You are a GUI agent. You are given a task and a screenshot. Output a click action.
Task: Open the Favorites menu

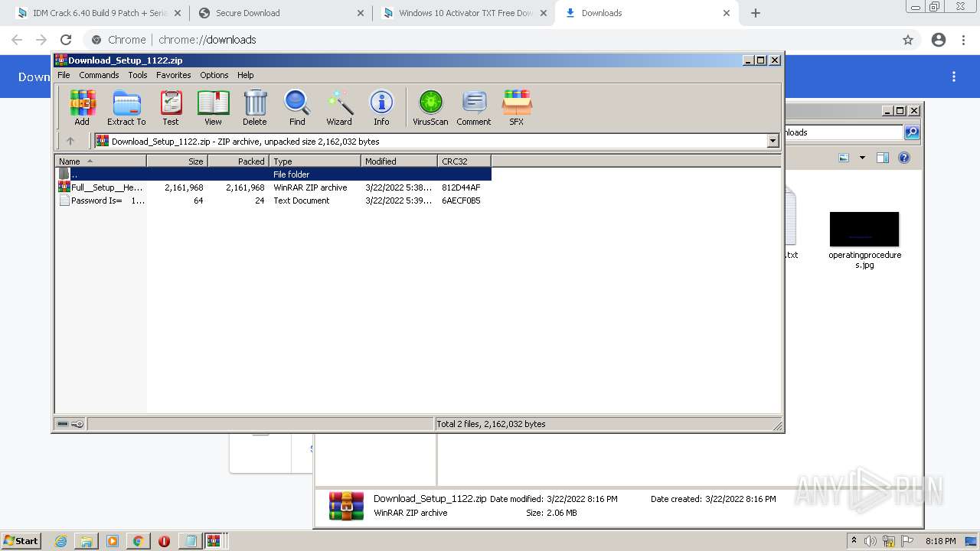tap(174, 75)
